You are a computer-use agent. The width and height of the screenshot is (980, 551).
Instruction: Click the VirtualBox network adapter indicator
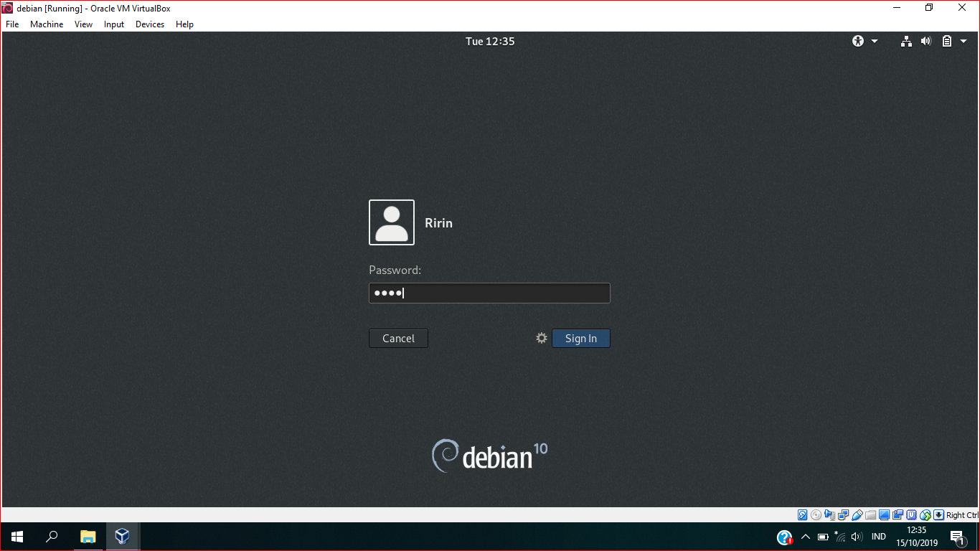coord(843,514)
